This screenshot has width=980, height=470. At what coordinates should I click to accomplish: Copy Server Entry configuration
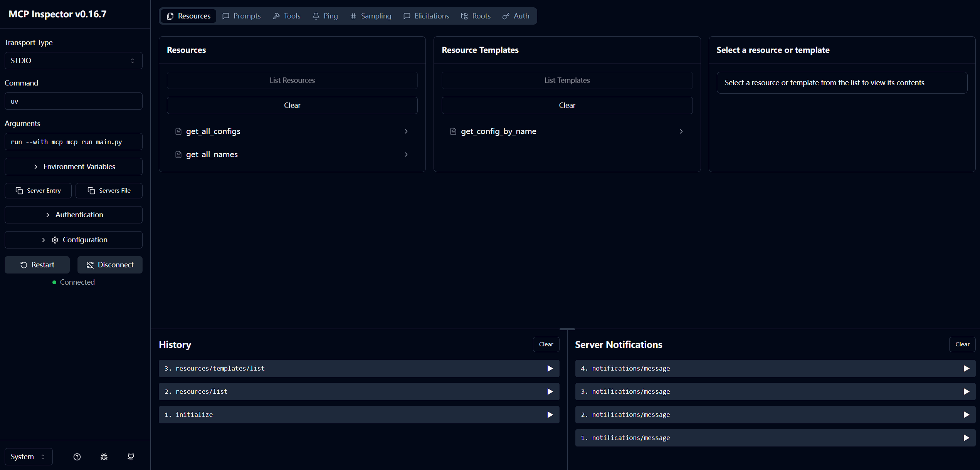[x=38, y=191]
